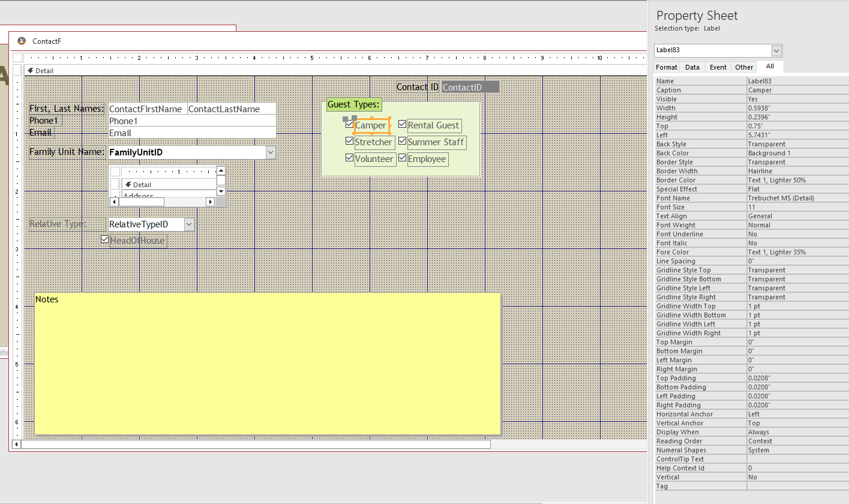This screenshot has width=849, height=504.
Task: Toggle the Employee checkbox
Action: (403, 158)
